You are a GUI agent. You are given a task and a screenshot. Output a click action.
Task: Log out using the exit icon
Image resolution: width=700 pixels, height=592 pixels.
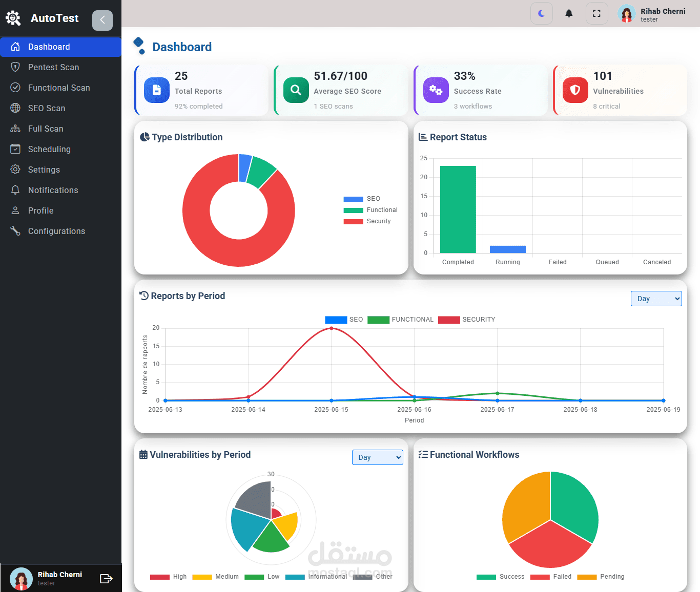[106, 579]
